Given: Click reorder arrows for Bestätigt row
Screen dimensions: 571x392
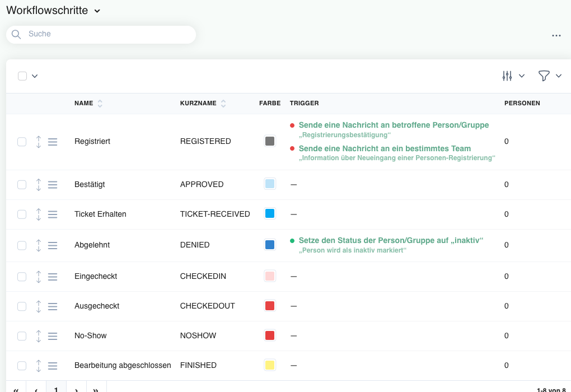Looking at the screenshot, I should pos(39,185).
